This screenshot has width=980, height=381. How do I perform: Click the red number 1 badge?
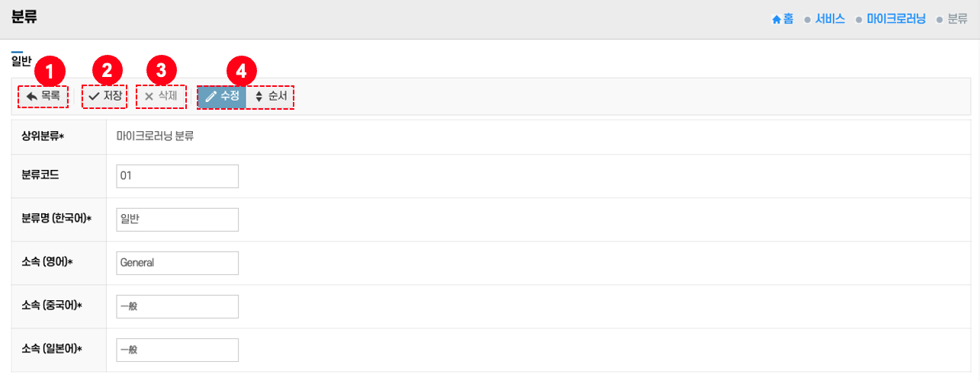pos(50,72)
